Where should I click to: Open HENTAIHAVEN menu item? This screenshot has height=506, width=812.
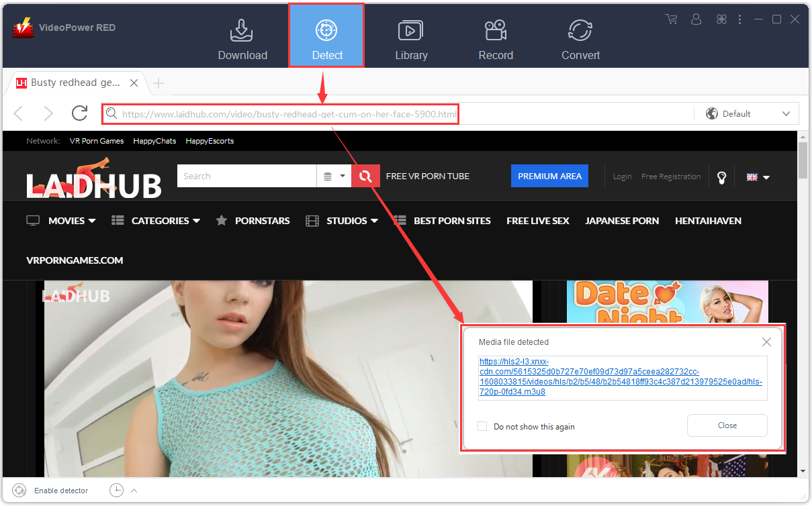708,220
